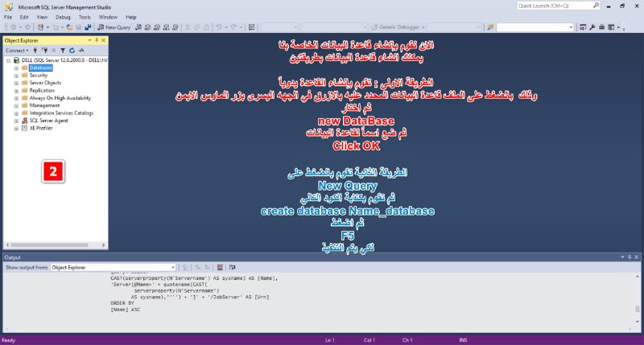This screenshot has height=345, width=644.
Task: Click the Save All toolbar icon
Action: point(88,27)
